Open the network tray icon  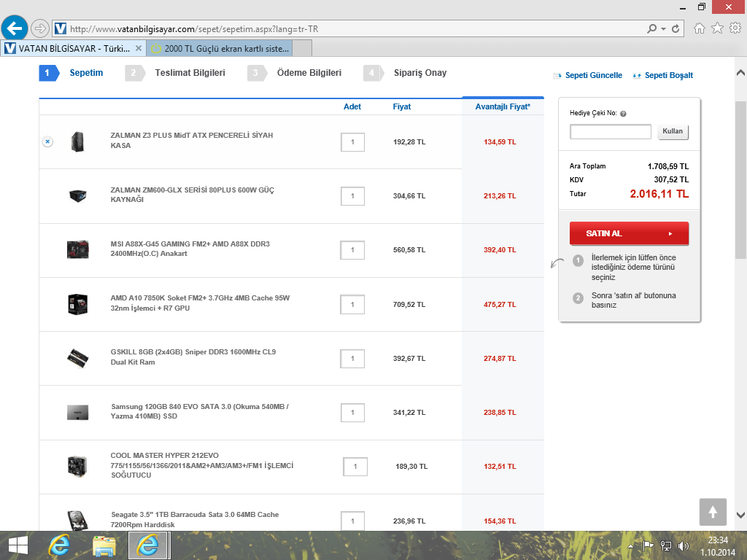pyautogui.click(x=665, y=545)
